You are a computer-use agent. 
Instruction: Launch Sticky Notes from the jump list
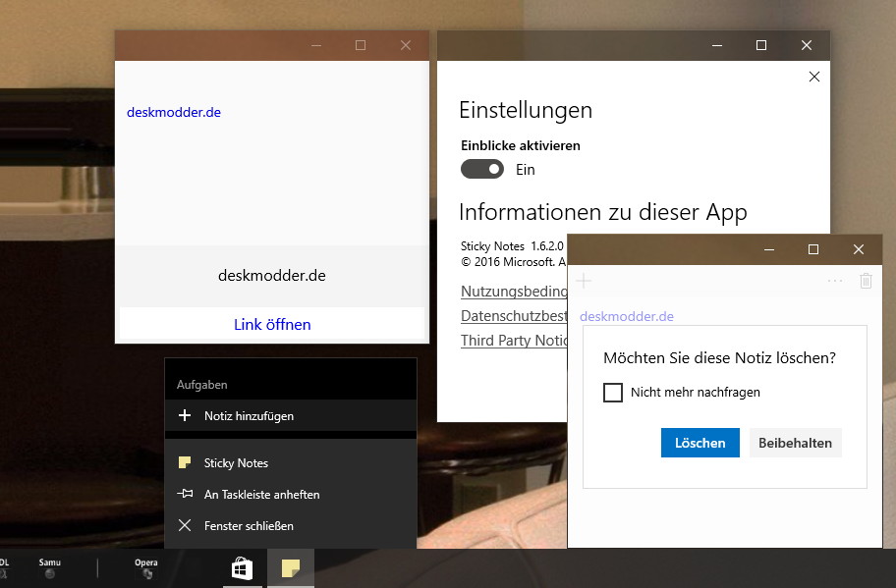290,463
